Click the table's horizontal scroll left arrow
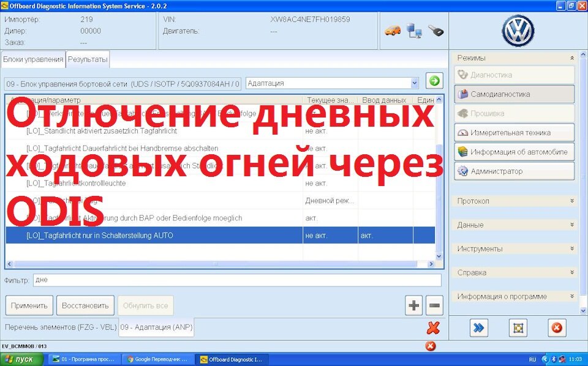Viewport: 588px width, 366px height. pos(10,264)
